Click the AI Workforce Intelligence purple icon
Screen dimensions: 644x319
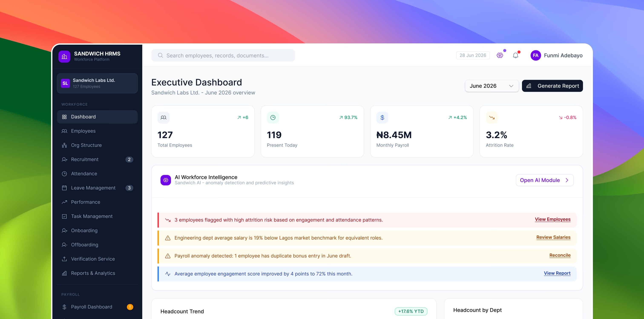[x=166, y=180]
